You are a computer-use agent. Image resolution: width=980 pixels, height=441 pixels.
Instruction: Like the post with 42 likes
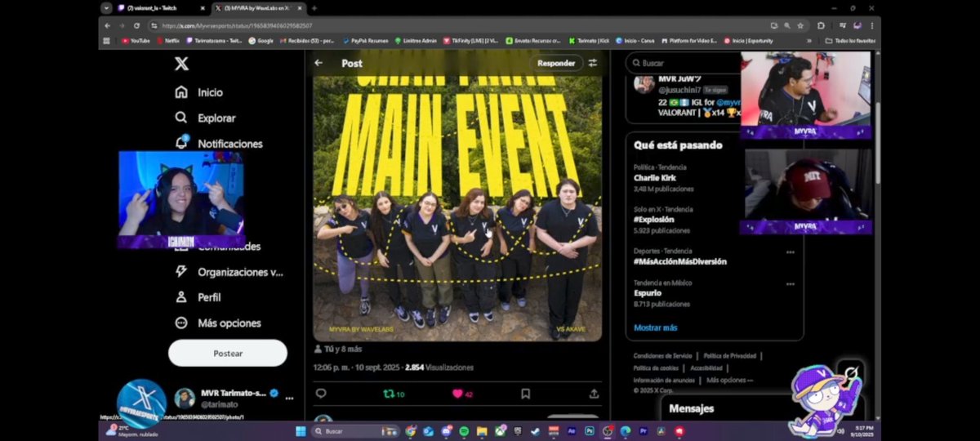click(462, 394)
